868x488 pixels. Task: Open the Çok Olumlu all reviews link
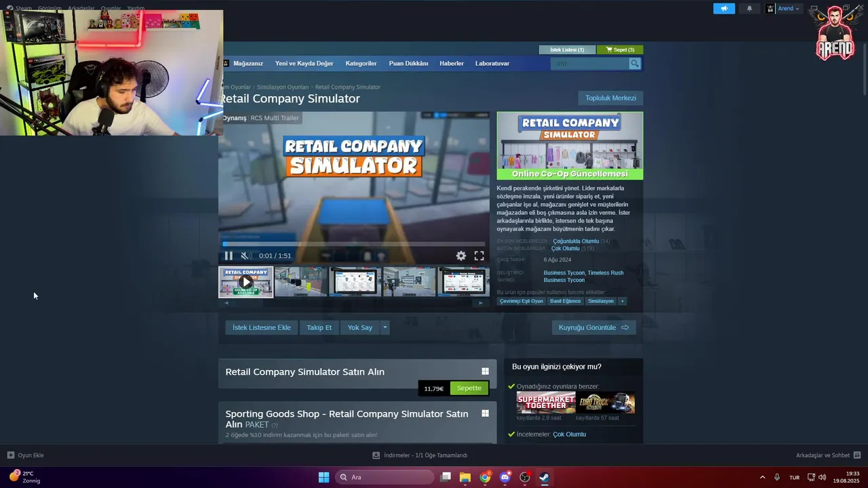point(566,249)
